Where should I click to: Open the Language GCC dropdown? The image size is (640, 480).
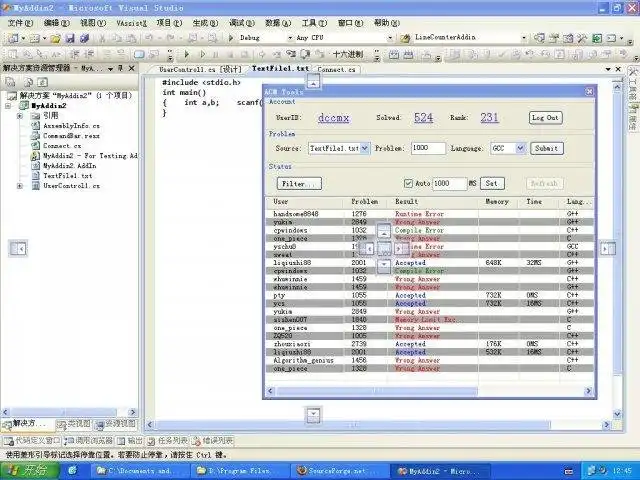pos(520,148)
